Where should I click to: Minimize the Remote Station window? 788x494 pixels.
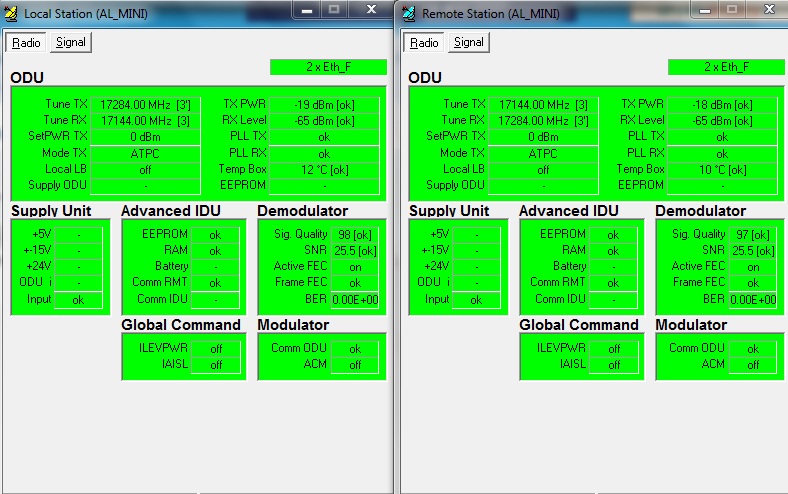pos(705,10)
